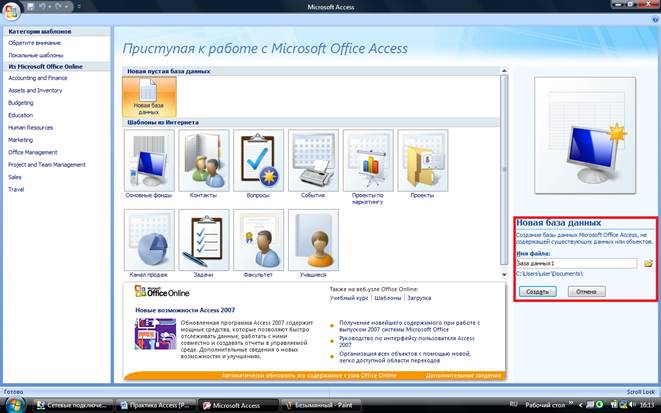Viewport: 661px width, 413px height.
Task: Click the RU language indicator in taskbar
Action: [513, 404]
